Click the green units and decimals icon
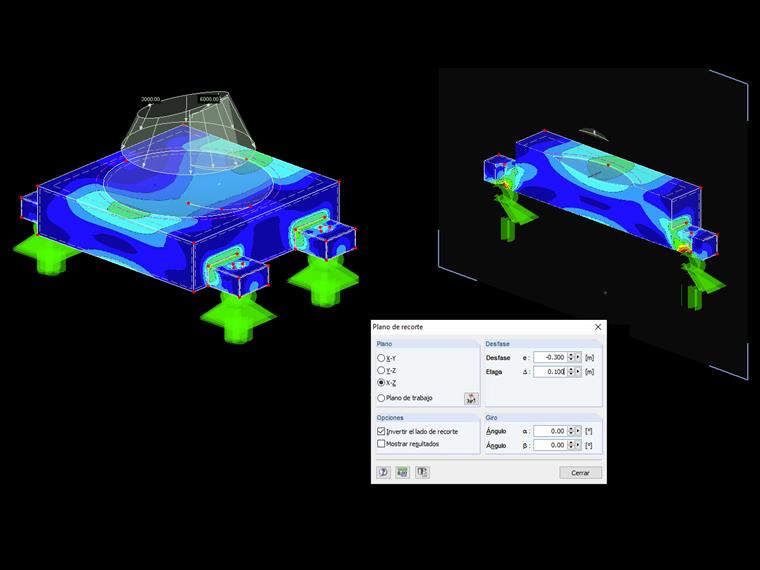The width and height of the screenshot is (760, 570). (402, 472)
